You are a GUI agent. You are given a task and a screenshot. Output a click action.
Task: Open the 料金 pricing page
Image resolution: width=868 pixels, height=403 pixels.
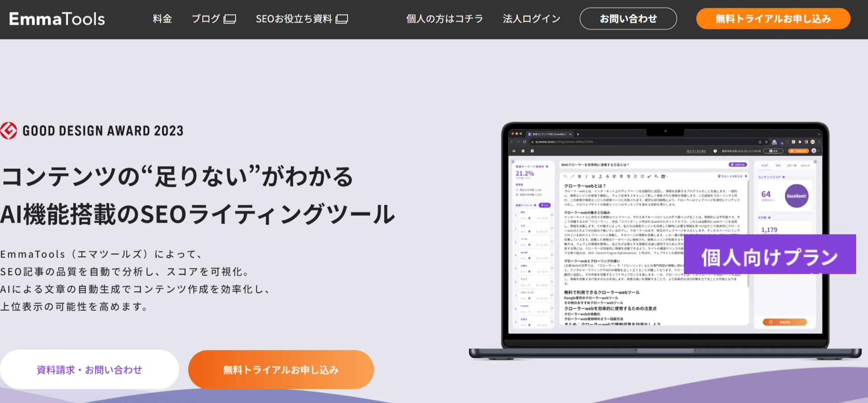pos(162,19)
